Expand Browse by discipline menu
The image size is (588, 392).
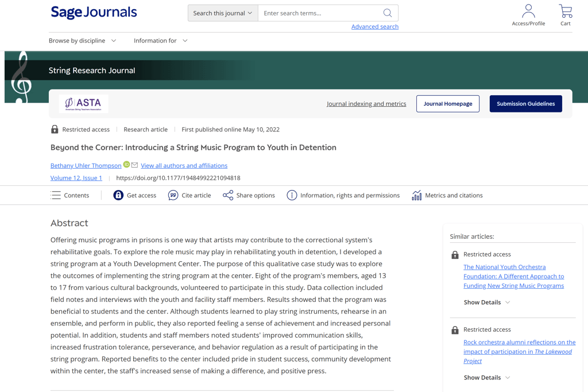(x=83, y=41)
